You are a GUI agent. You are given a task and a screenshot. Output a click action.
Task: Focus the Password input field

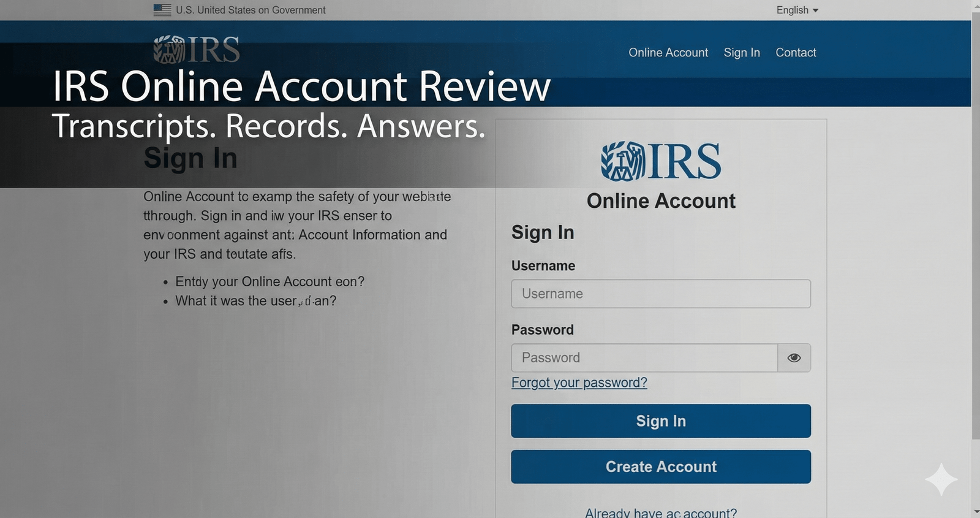pos(644,357)
